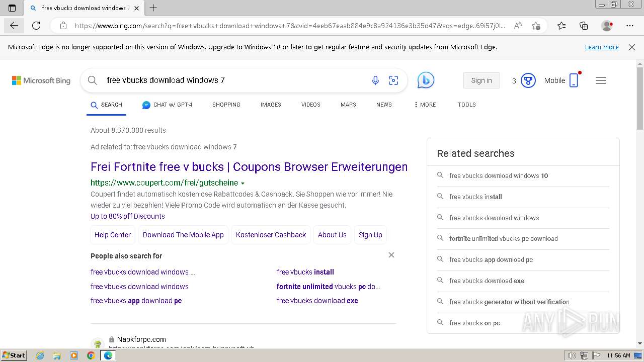Dismiss the Edge unsupported notification bar
Image resolution: width=644 pixels, height=362 pixels.
point(632,47)
